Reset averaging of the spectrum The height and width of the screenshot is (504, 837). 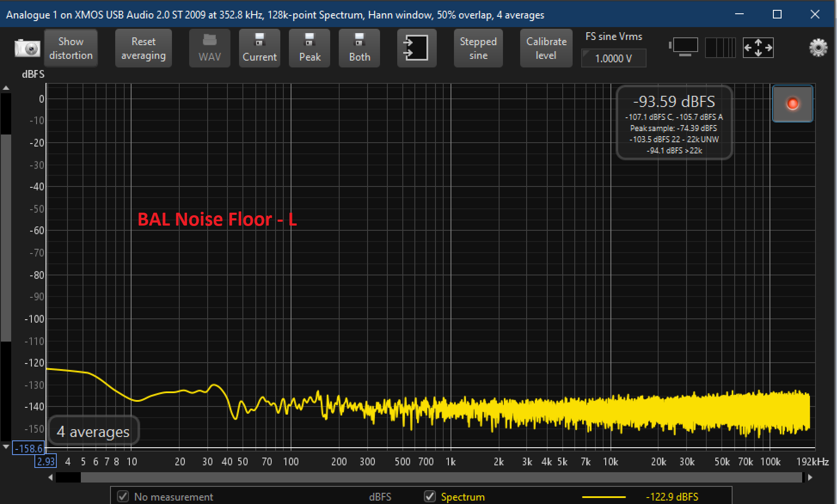[143, 48]
